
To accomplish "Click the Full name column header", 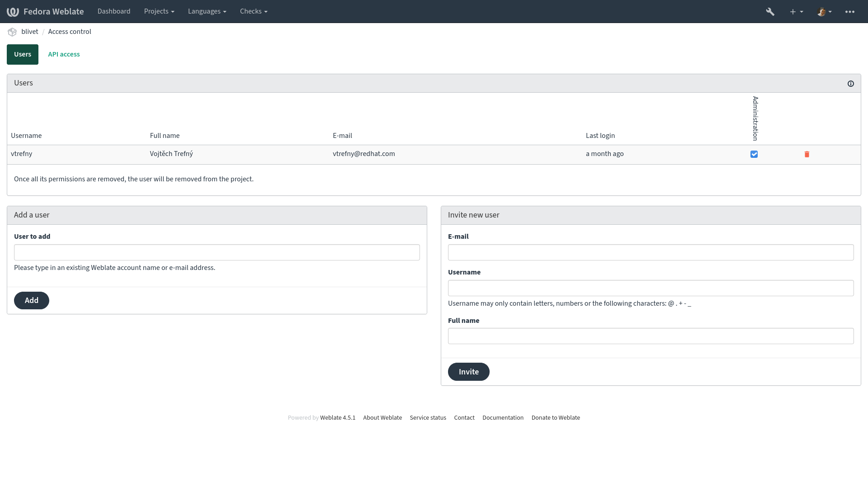I will tap(165, 136).
